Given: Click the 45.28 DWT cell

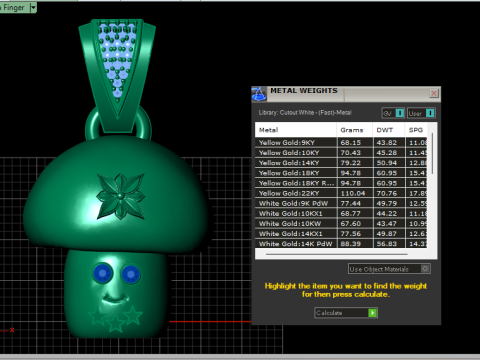Looking at the screenshot, I should click(x=388, y=153).
